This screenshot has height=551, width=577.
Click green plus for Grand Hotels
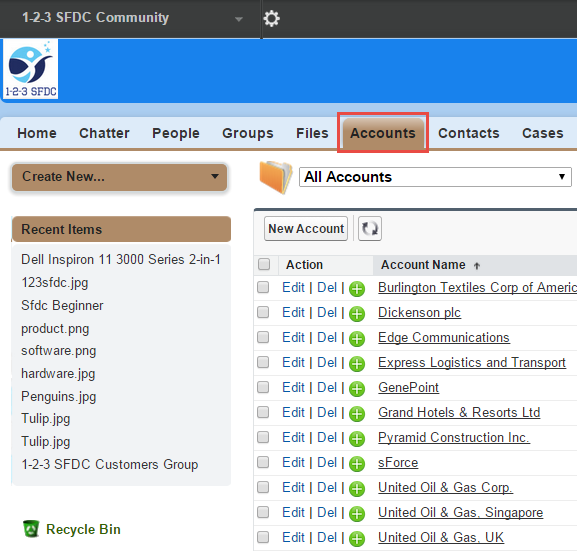click(x=357, y=414)
